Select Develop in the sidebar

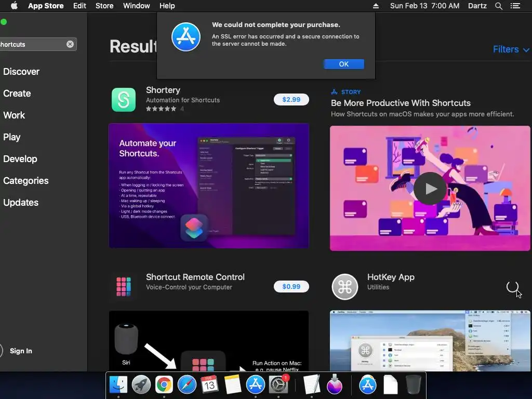(x=20, y=159)
